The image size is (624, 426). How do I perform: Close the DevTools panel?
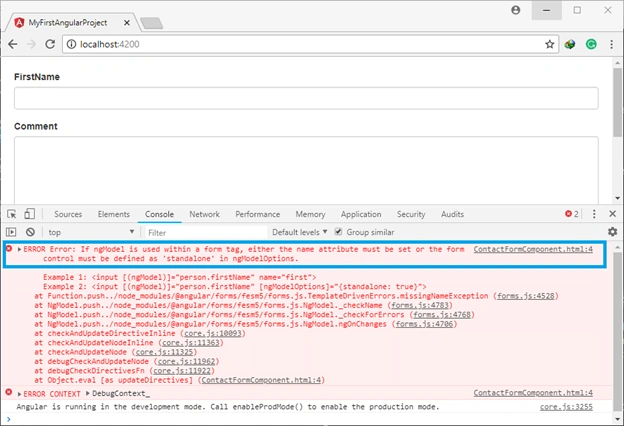tap(612, 214)
